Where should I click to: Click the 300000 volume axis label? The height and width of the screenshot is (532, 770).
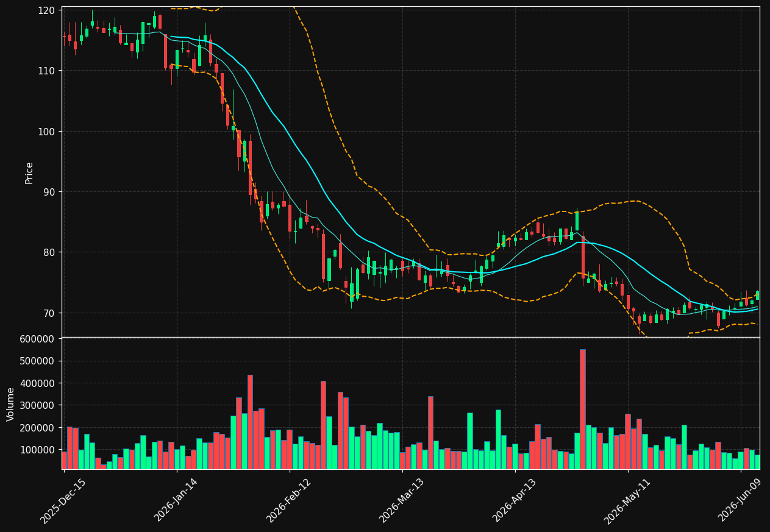click(38, 405)
